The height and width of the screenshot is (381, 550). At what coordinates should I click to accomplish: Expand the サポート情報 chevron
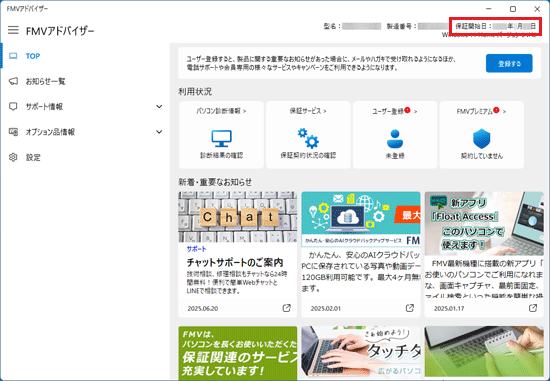tap(159, 107)
